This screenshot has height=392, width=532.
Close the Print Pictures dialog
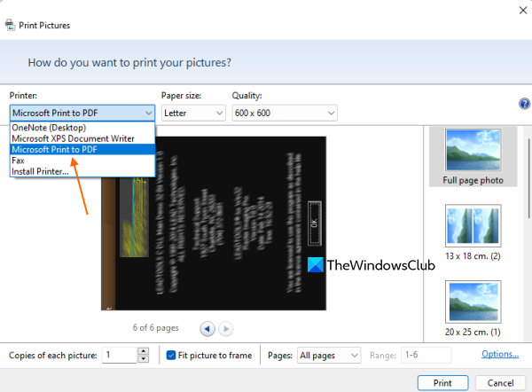(x=523, y=10)
